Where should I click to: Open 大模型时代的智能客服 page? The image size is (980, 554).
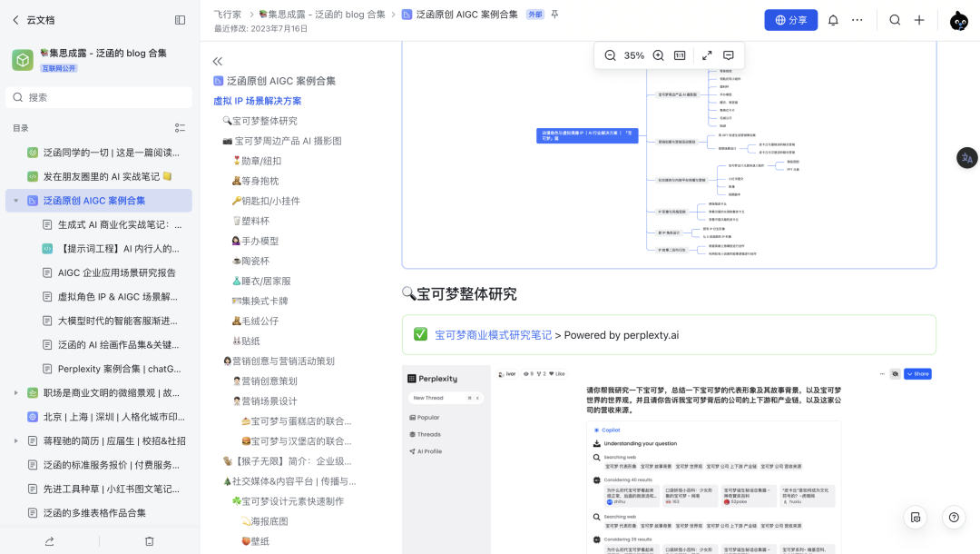117,321
